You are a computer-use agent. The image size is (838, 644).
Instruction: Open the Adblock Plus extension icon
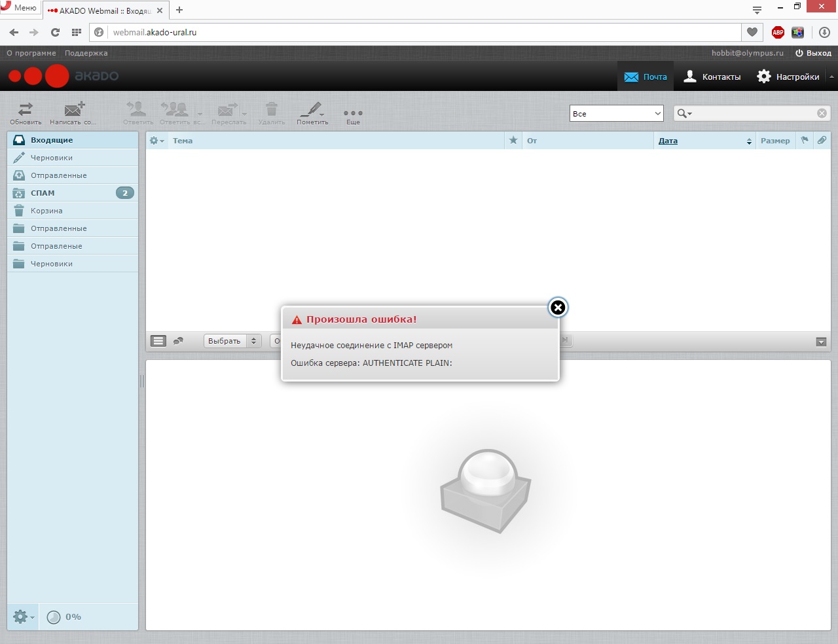(x=778, y=32)
